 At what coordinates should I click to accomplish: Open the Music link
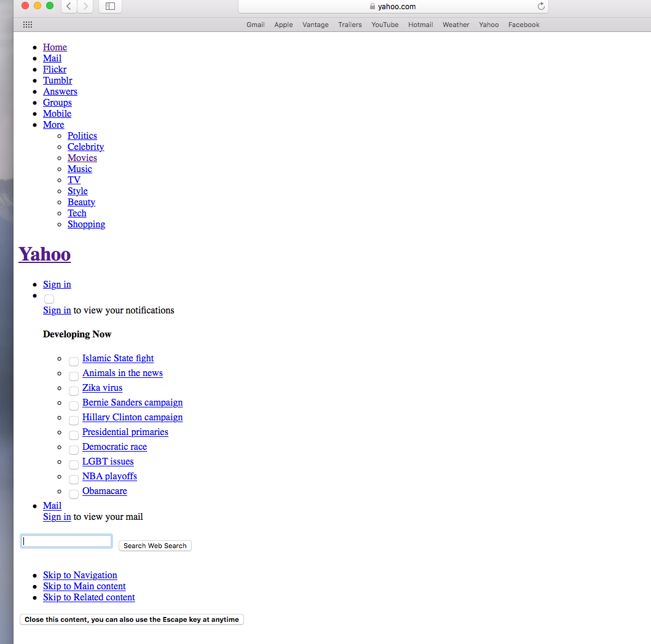pos(80,169)
